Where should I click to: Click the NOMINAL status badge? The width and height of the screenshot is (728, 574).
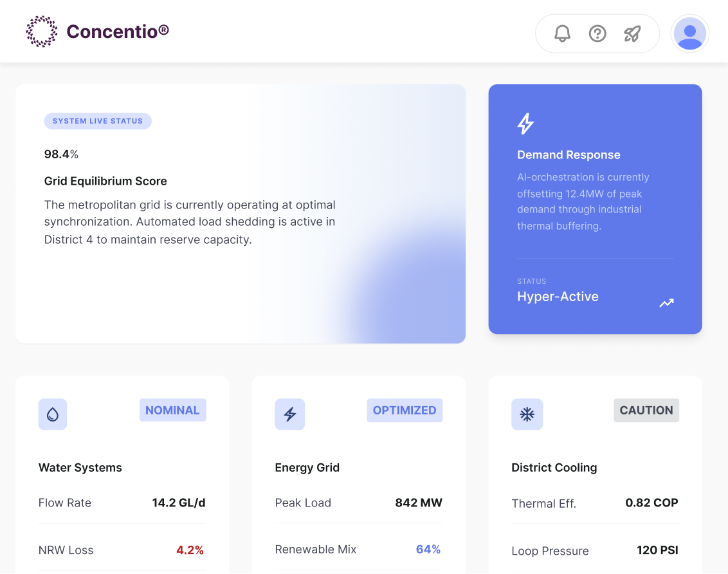tap(172, 410)
